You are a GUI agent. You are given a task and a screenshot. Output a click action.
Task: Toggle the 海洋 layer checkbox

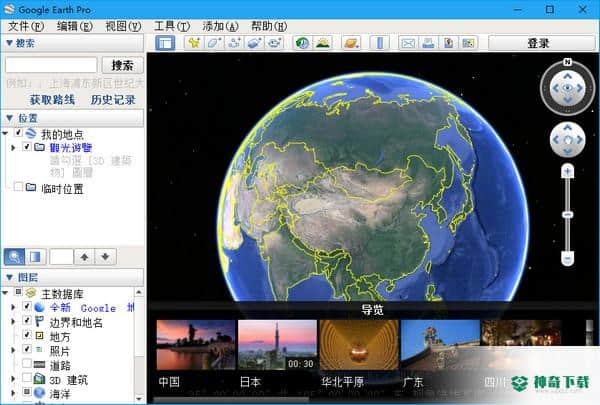pos(26,392)
